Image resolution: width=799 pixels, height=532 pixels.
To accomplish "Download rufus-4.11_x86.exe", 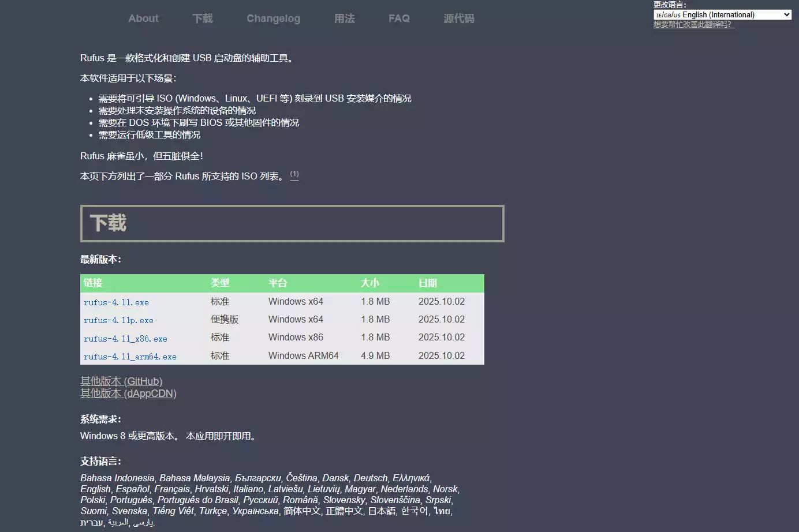I will tap(126, 339).
